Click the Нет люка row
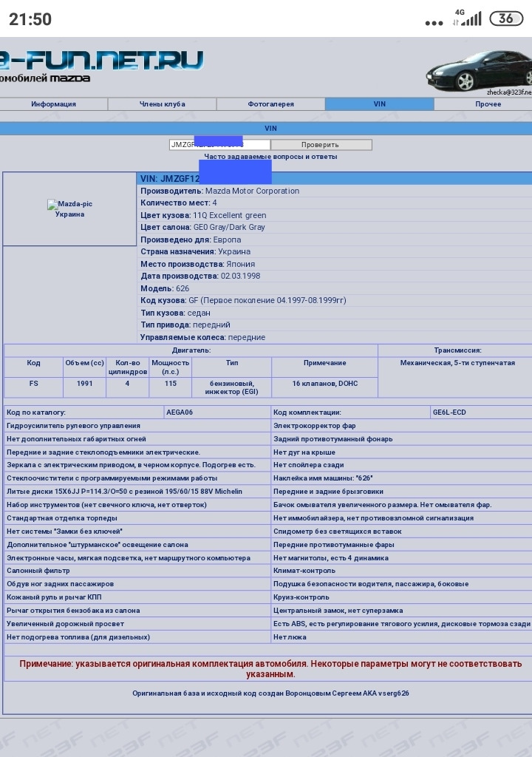 (x=402, y=637)
